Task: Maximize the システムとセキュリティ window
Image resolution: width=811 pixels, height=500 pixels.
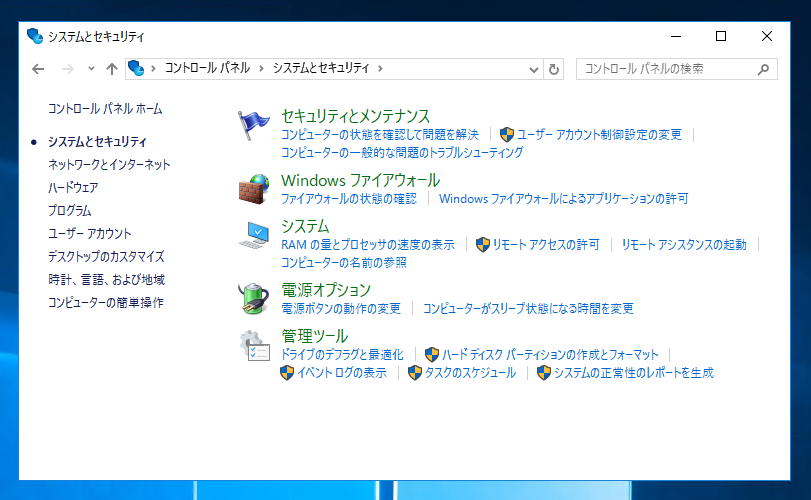Action: pos(721,36)
